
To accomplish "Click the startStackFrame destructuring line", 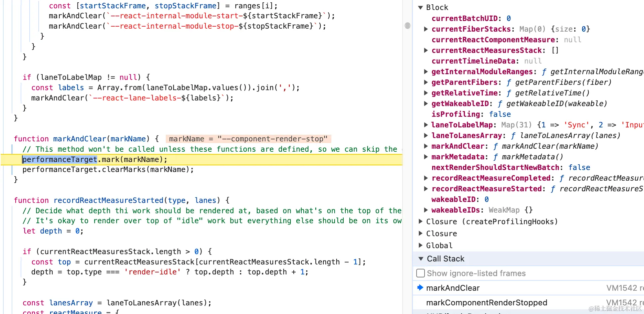I will (163, 6).
